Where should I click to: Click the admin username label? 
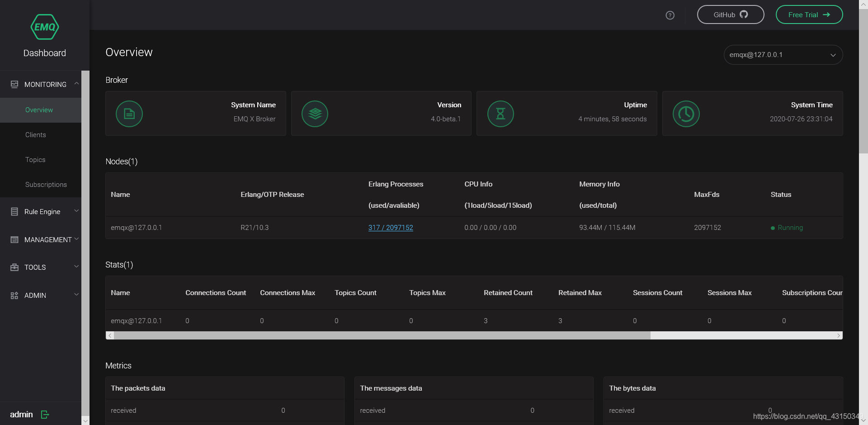tap(21, 415)
